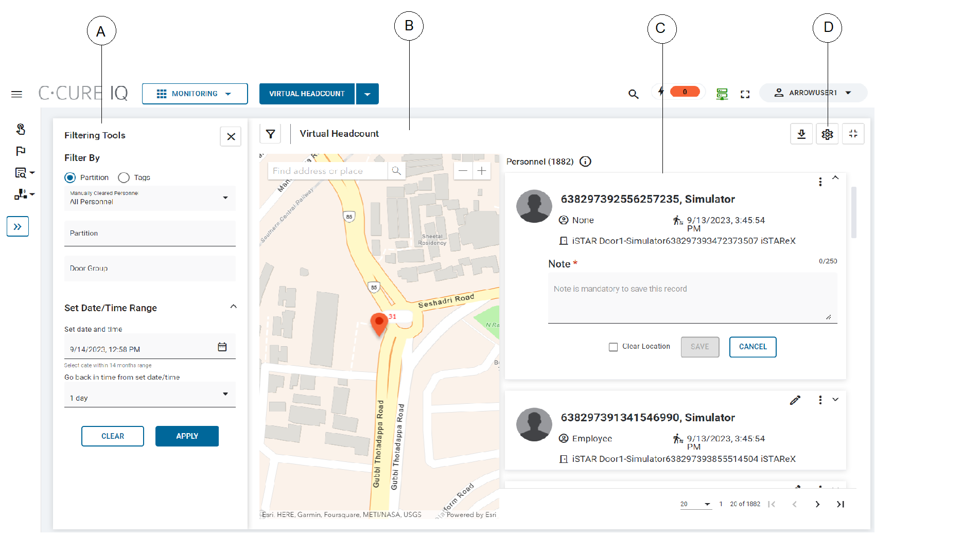Image resolution: width=980 pixels, height=536 pixels.
Task: Click the Apply filter button
Action: pyautogui.click(x=187, y=436)
